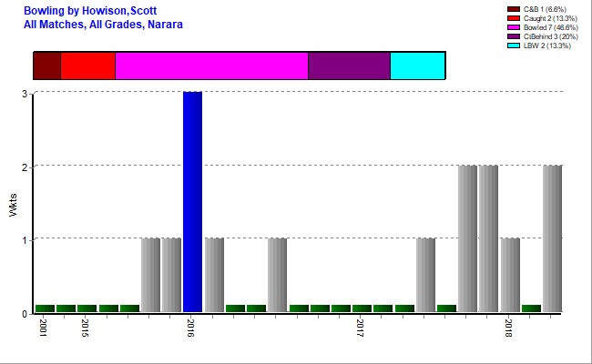Screen dimensions: 592x364
Task: Click the green bar above the 2001 label
Action: [45, 308]
